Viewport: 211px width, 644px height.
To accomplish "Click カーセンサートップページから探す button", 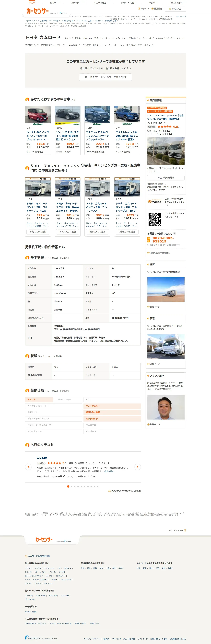I will coord(105,77).
